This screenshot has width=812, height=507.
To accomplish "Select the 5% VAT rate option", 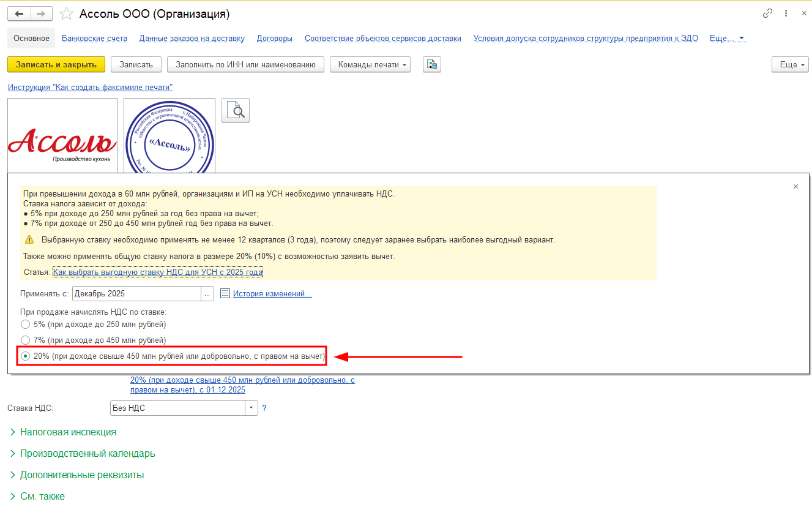I will 25,324.
